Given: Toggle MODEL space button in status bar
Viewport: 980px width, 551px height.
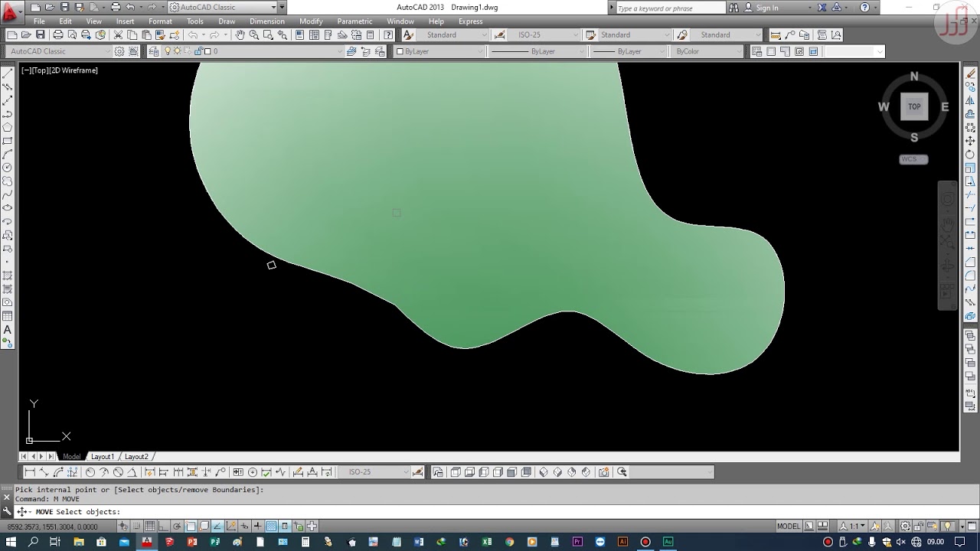Looking at the screenshot, I should pos(789,526).
